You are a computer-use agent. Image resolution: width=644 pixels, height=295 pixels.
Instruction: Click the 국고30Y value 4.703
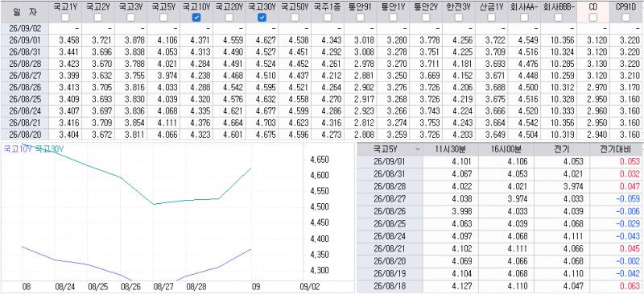point(266,123)
